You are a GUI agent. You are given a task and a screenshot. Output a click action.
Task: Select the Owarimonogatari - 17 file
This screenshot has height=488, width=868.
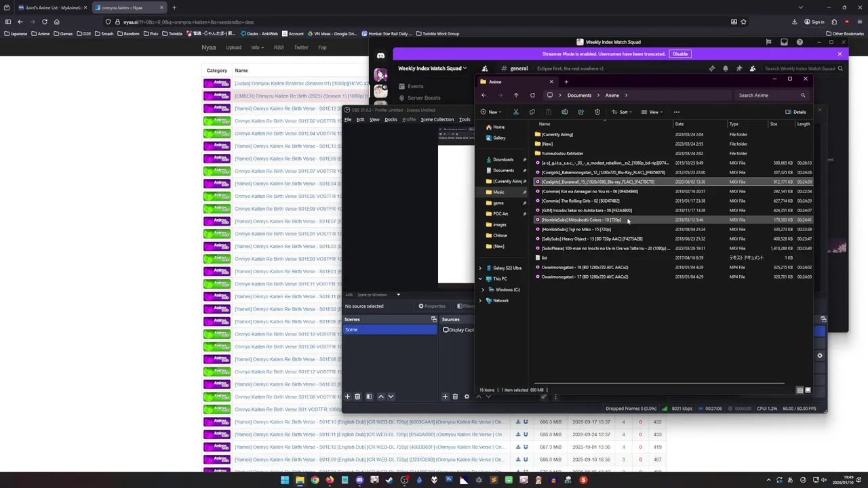585,277
